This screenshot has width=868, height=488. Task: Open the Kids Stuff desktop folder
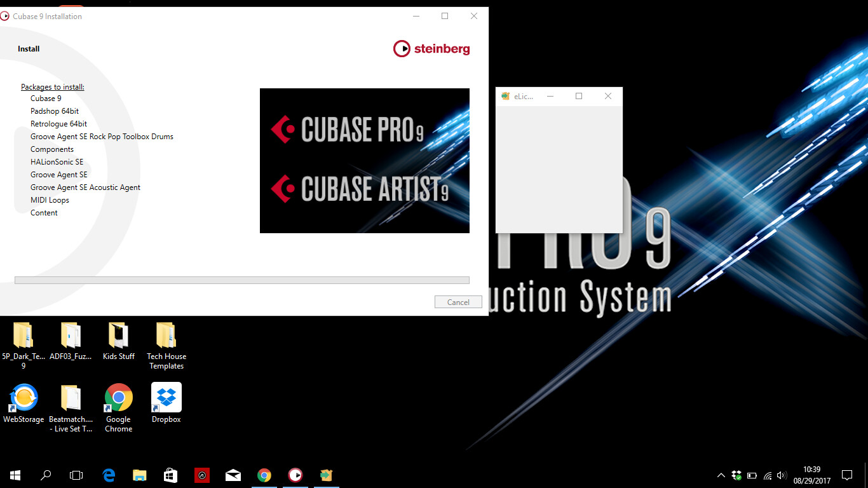click(x=118, y=342)
